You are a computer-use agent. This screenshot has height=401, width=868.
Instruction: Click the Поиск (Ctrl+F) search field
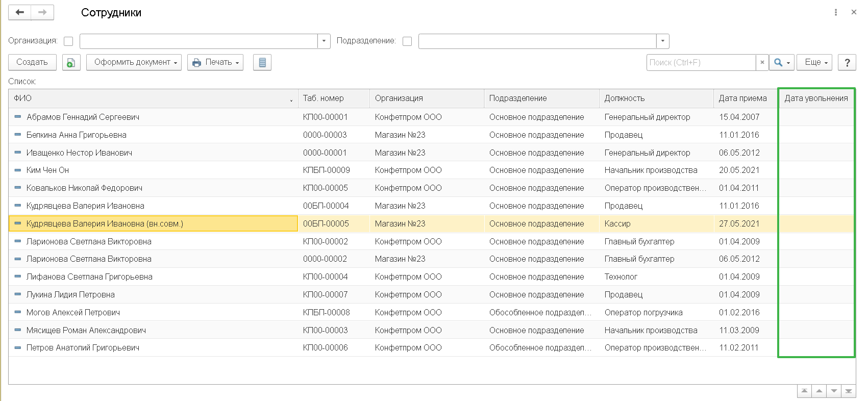click(x=701, y=62)
